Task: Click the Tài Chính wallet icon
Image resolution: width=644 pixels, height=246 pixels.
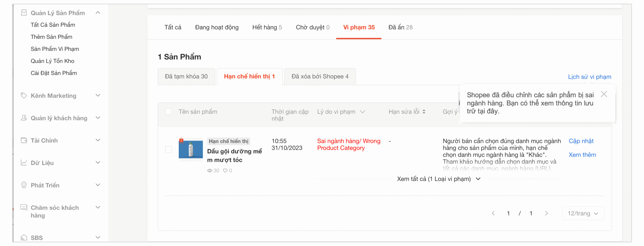Action: (x=24, y=140)
